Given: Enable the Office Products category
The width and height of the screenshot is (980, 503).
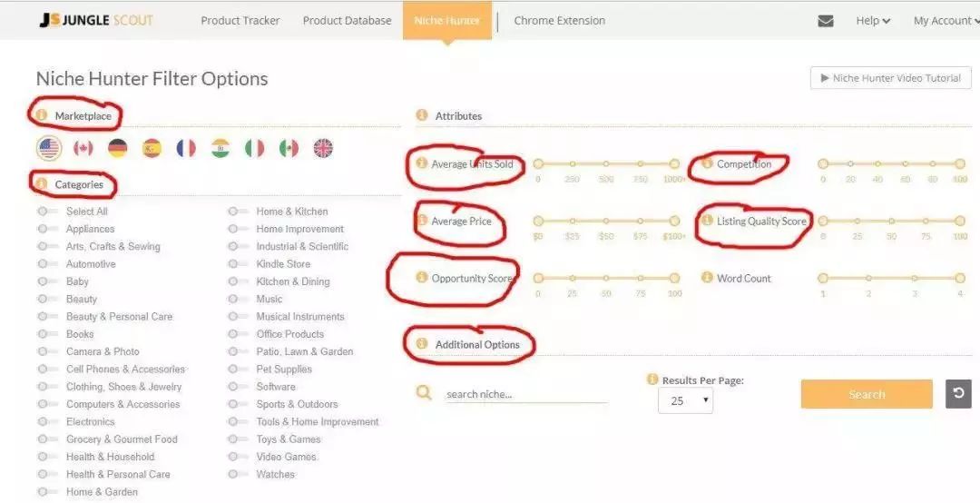Looking at the screenshot, I should [x=238, y=334].
